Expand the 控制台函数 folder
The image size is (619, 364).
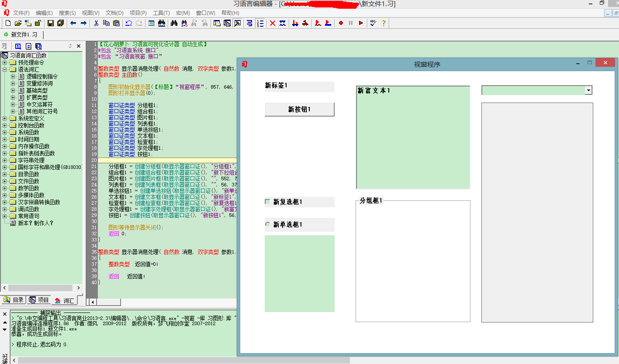coord(5,125)
